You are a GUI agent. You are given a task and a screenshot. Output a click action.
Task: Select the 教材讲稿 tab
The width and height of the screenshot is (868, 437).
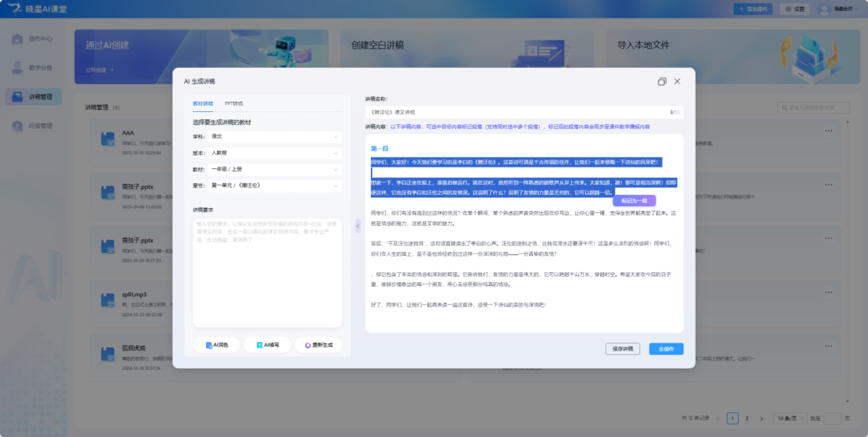(203, 104)
